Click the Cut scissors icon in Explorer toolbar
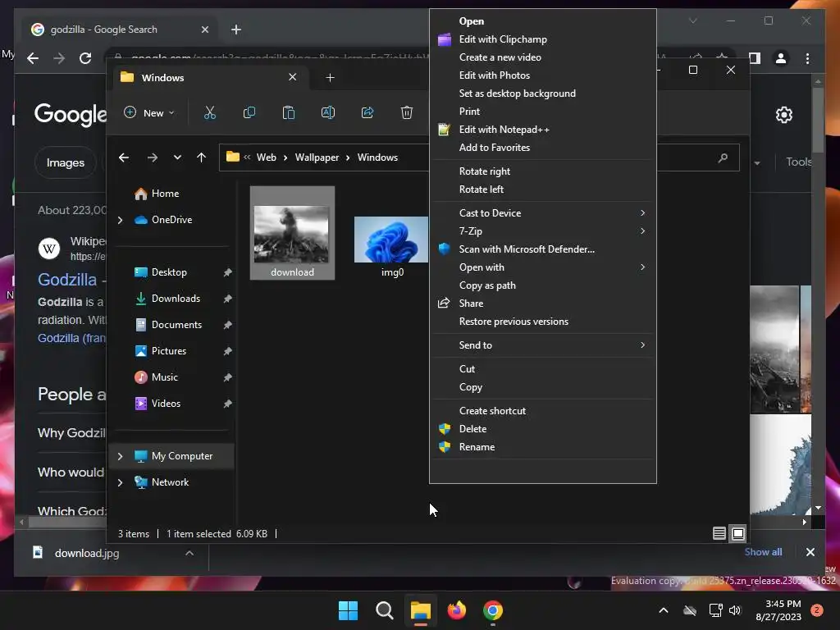The image size is (840, 630). pos(209,112)
